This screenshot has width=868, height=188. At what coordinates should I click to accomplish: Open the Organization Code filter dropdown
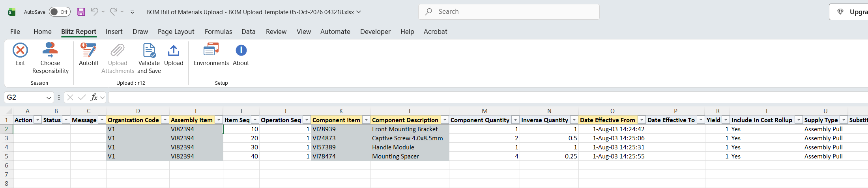tap(165, 120)
